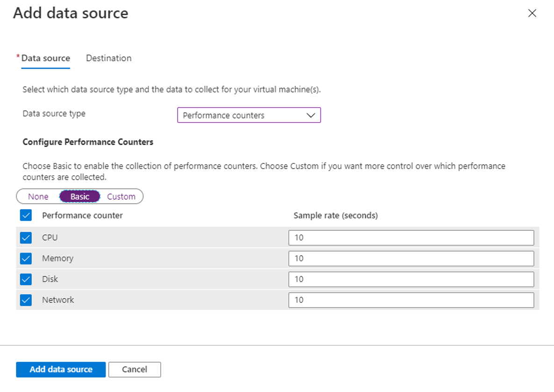Click the Disk sample rate input
The height and width of the screenshot is (392, 554).
tap(411, 279)
